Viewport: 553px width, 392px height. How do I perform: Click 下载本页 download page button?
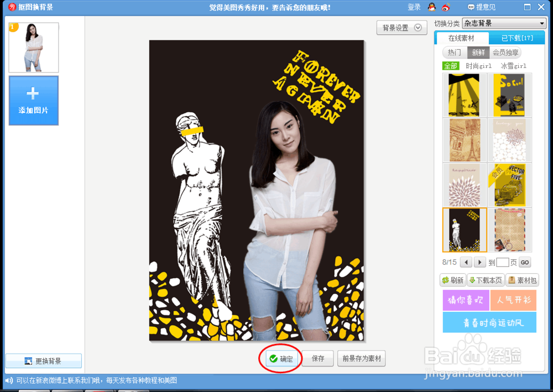[486, 280]
